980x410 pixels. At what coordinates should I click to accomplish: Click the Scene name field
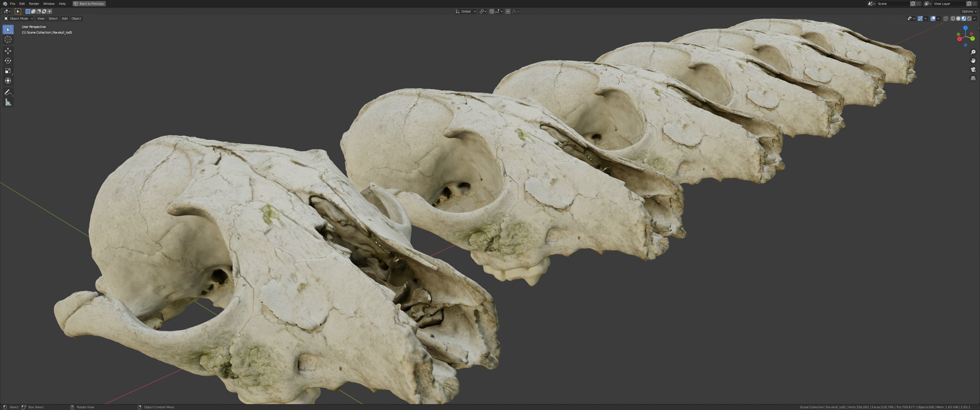click(892, 3)
